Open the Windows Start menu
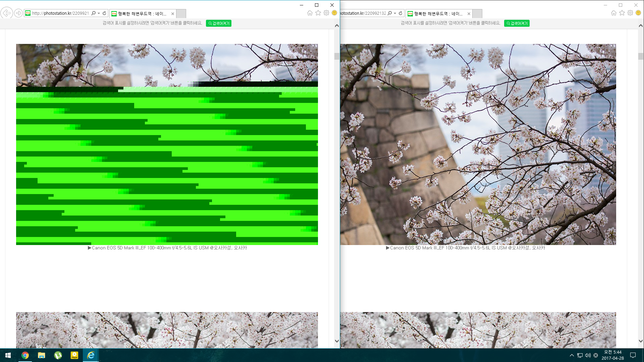The height and width of the screenshot is (362, 644). coord(8,355)
